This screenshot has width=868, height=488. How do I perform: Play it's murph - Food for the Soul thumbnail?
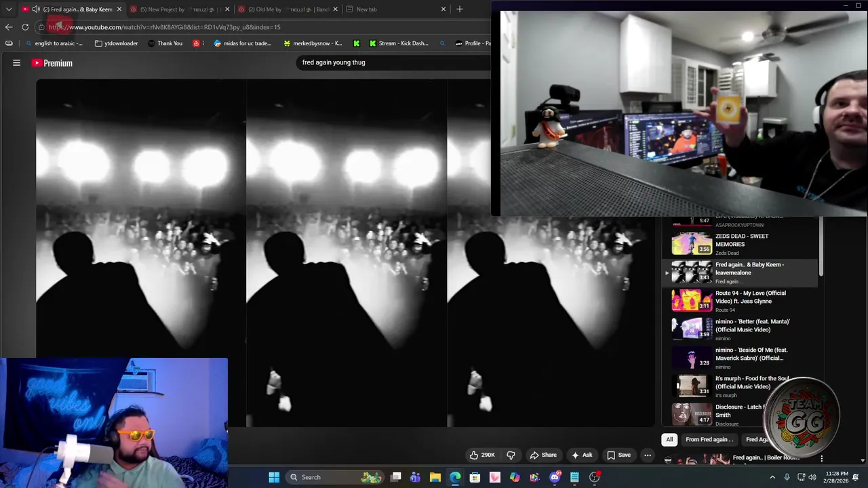point(692,386)
